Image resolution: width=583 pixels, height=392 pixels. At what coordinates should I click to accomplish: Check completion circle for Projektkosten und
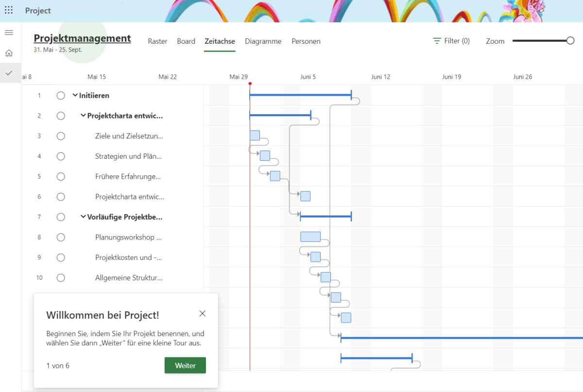61,257
